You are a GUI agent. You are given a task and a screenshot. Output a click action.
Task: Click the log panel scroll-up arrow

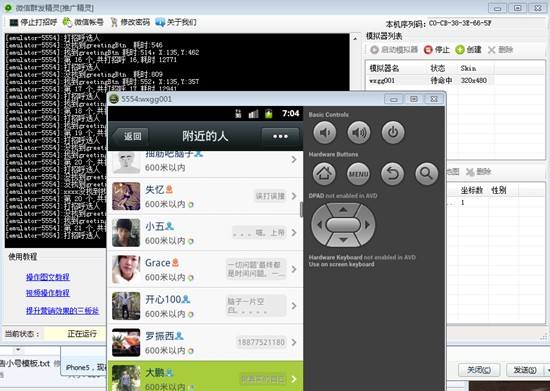pos(355,38)
